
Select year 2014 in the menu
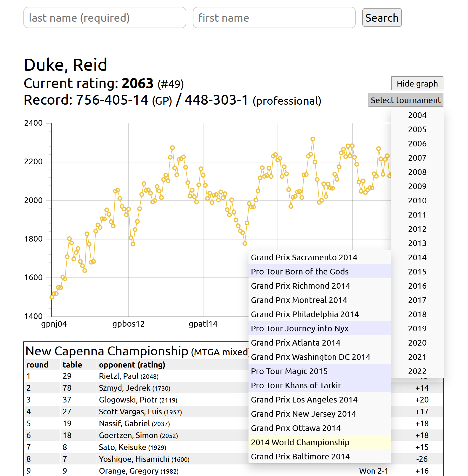417,258
